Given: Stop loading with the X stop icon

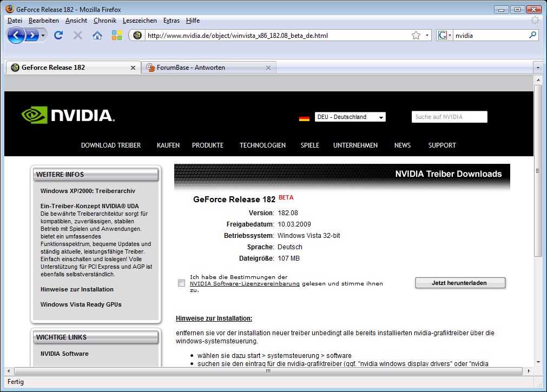Looking at the screenshot, I should (78, 35).
